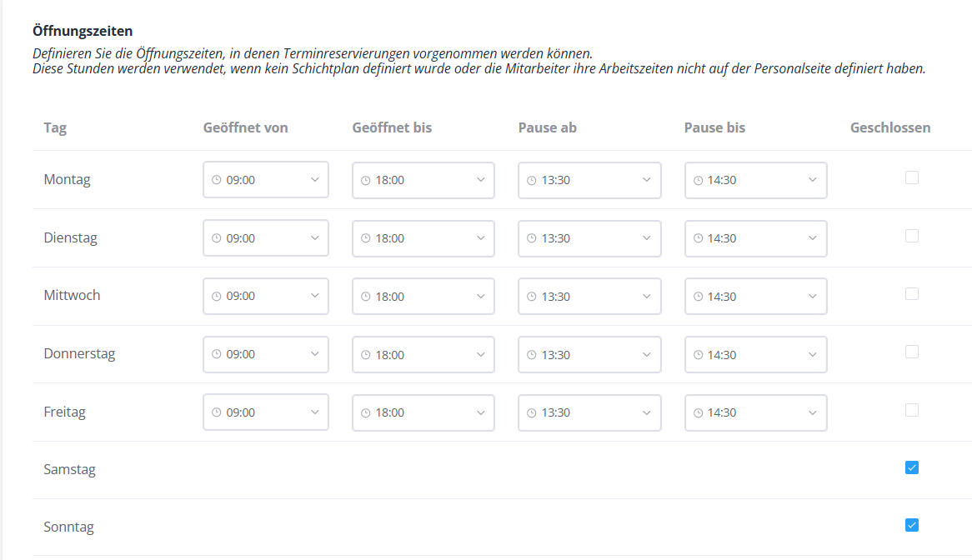Uncheck Geschlossen checkbox for Samstag
This screenshot has width=972, height=560.
(912, 467)
